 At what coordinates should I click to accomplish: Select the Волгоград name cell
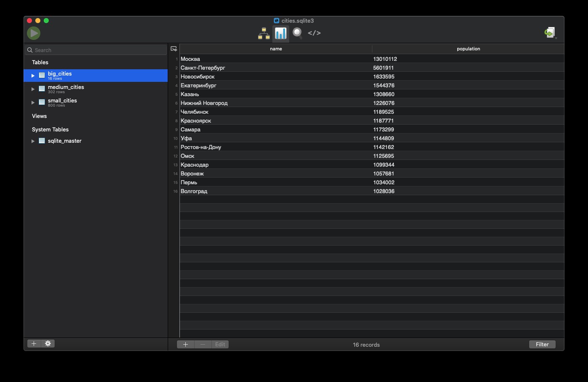click(x=276, y=191)
